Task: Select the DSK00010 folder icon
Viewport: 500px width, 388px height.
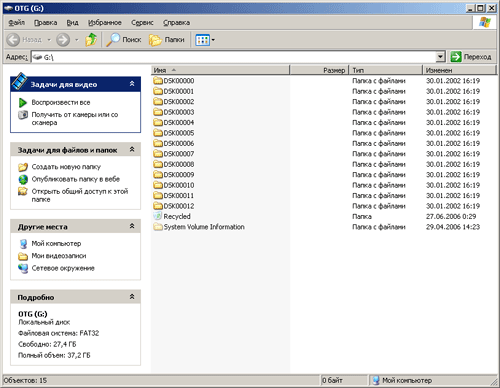Action: [x=158, y=185]
